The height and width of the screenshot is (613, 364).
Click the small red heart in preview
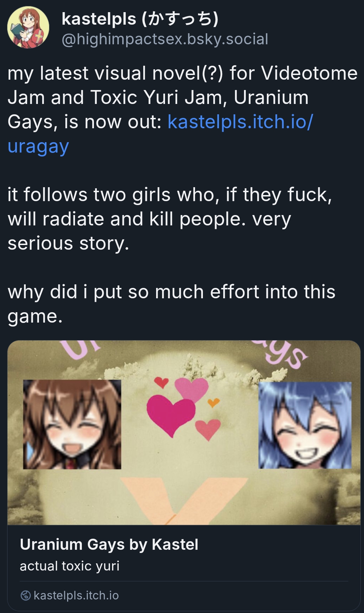(161, 382)
